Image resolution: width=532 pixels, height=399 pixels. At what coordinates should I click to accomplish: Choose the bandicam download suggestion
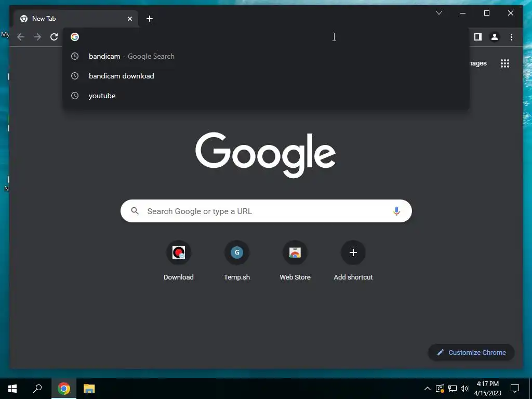[266, 76]
